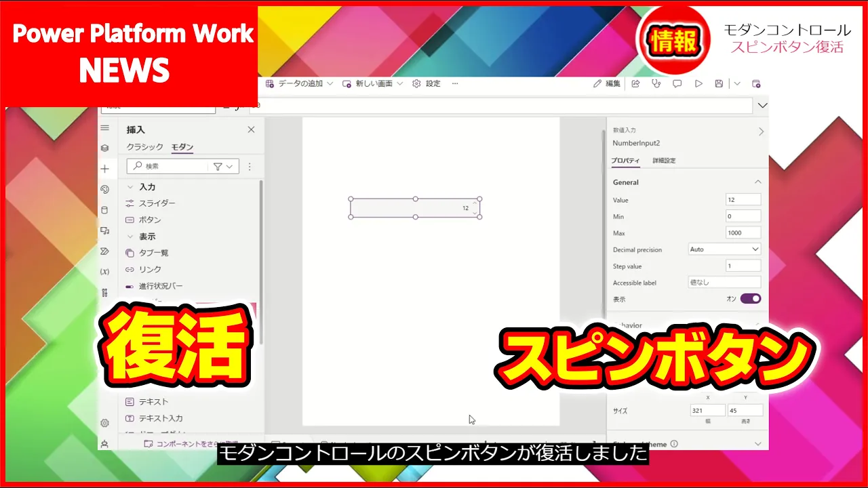The height and width of the screenshot is (488, 868).
Task: Click the height size field
Action: pyautogui.click(x=745, y=411)
